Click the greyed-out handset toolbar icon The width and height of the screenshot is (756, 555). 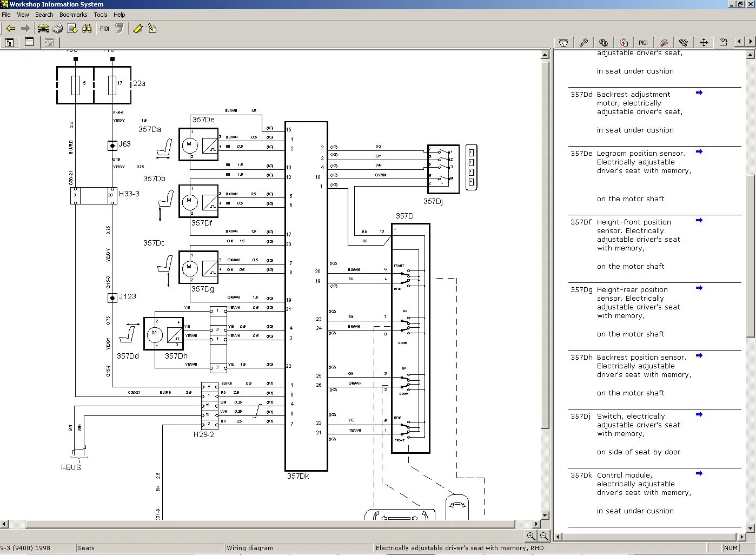120,29
